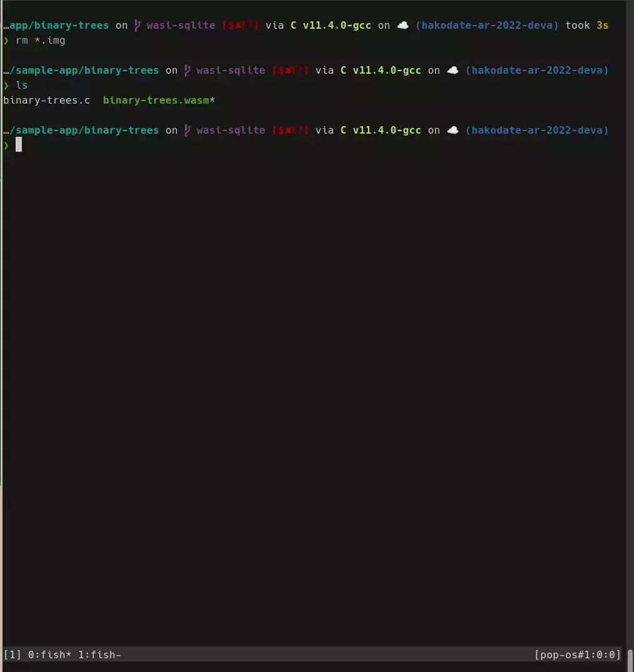The height and width of the screenshot is (672, 634).
Task: Click the 'rm *.img' command text
Action: [41, 41]
